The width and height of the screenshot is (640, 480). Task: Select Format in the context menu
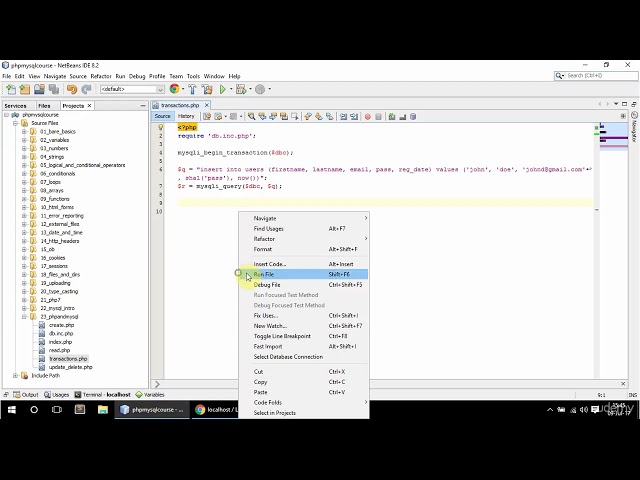coord(304,249)
